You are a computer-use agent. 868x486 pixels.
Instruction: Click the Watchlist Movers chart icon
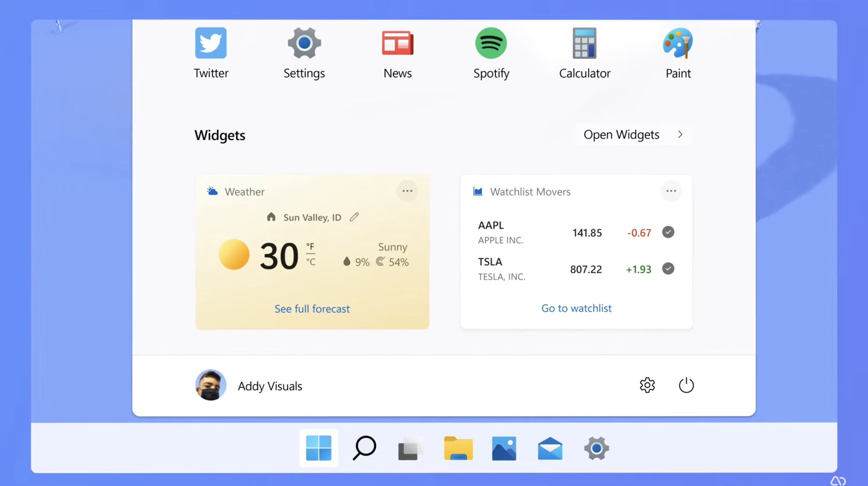[x=478, y=191]
